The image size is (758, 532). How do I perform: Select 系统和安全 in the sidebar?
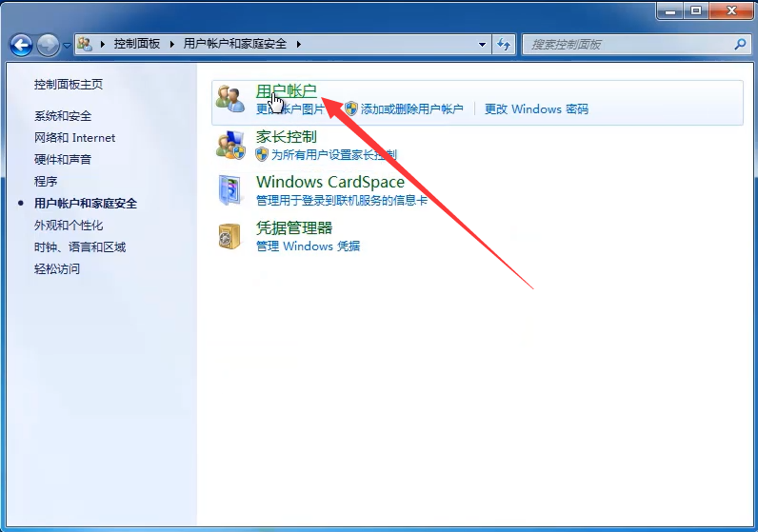pos(63,116)
